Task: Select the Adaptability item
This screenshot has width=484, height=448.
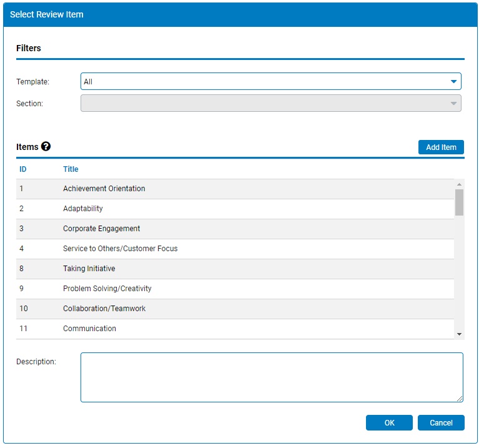Action: [x=235, y=209]
